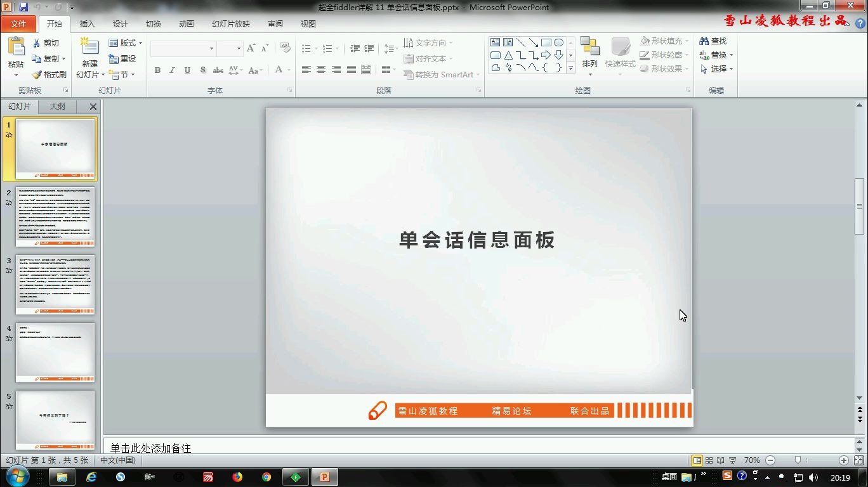Start slide show from status bar icon
868x487 pixels.
point(733,460)
